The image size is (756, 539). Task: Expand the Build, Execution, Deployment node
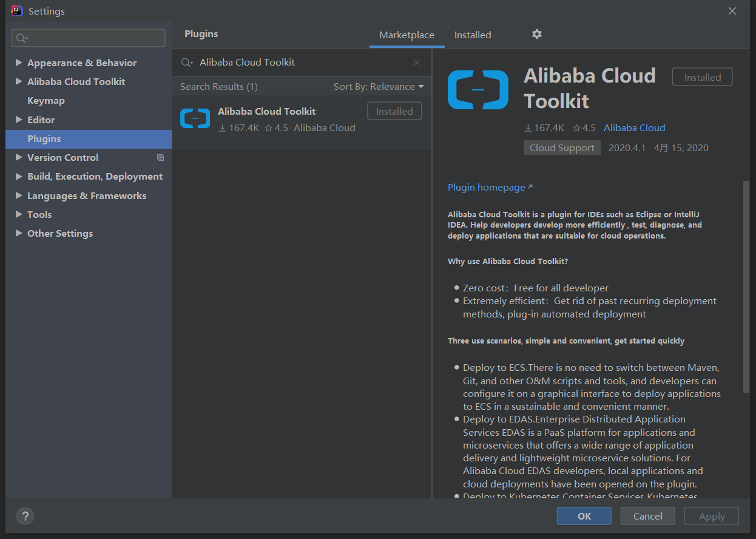tap(19, 176)
